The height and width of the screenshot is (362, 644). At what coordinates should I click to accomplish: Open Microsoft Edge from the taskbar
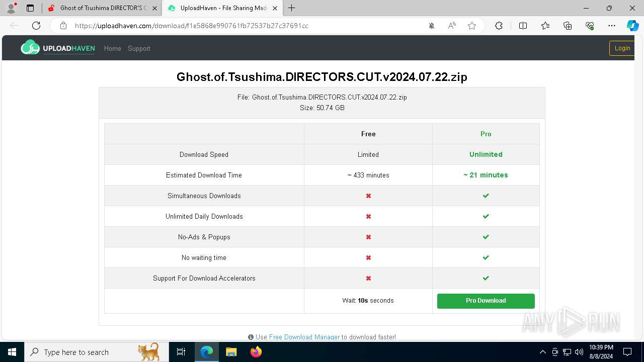(x=207, y=352)
